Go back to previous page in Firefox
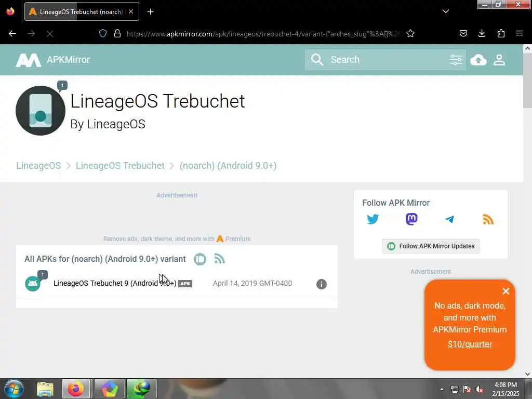 tap(12, 34)
